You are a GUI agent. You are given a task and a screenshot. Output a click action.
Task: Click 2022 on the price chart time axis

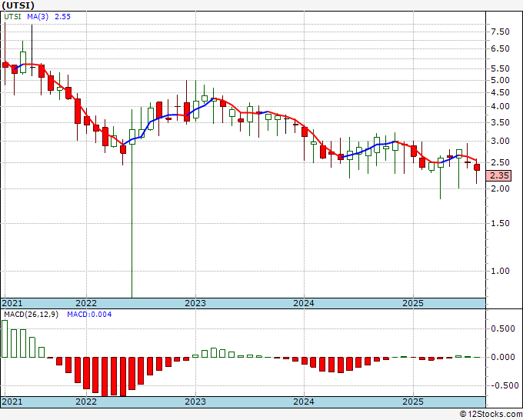click(86, 303)
